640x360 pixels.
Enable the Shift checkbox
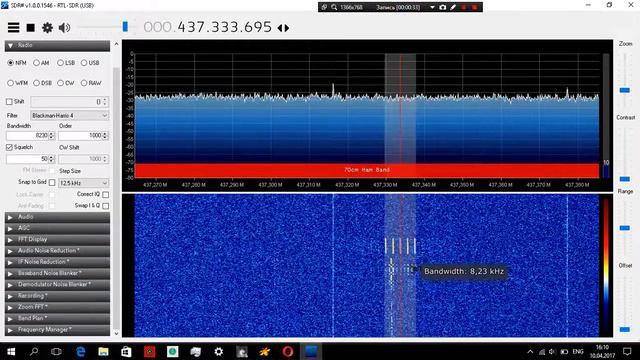pos(9,102)
